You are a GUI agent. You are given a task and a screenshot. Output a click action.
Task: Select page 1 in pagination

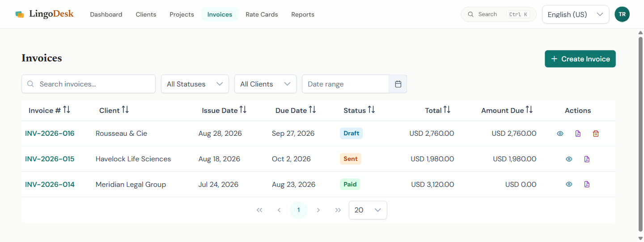tap(299, 210)
